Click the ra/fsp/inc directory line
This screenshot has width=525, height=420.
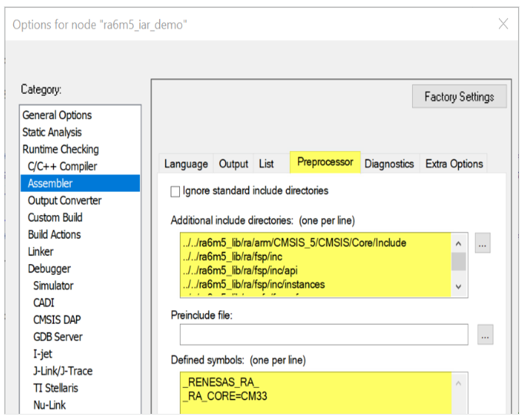pos(233,256)
